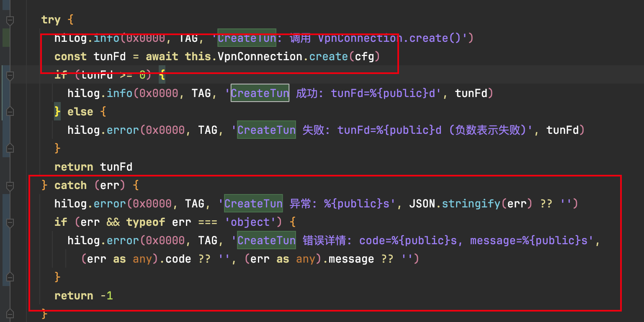Screen dimensions: 644x322
Task: Click highlighted CreateTun in the 失败 log line
Action: [266, 130]
